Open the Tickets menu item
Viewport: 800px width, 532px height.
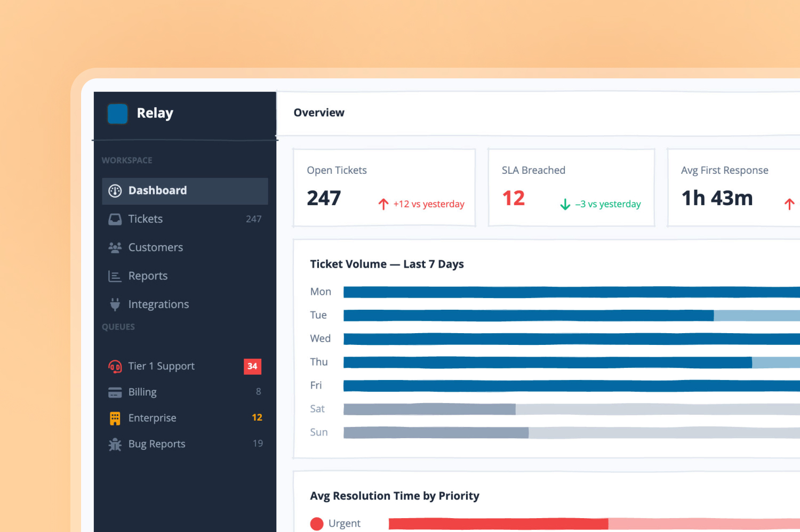click(185, 219)
